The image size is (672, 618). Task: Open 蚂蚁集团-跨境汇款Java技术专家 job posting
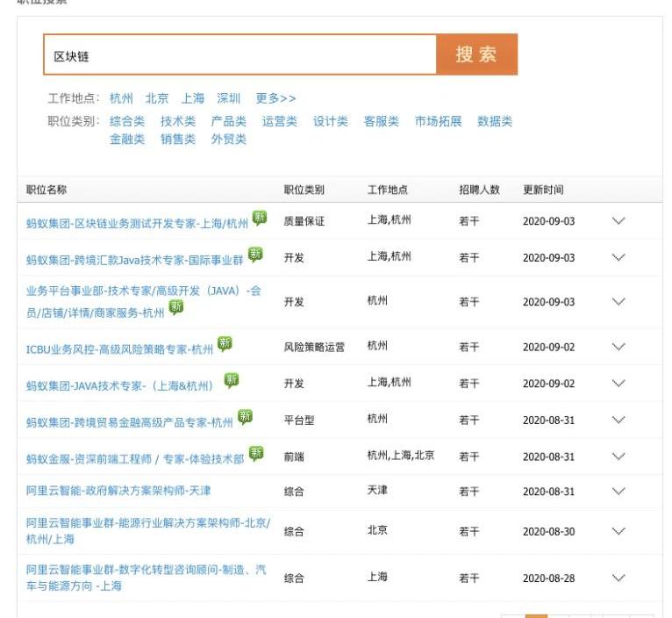134,260
